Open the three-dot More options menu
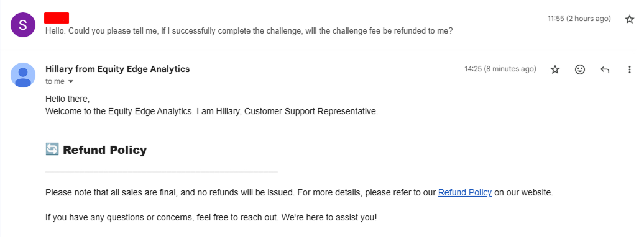The width and height of the screenshot is (644, 237). coord(629,69)
